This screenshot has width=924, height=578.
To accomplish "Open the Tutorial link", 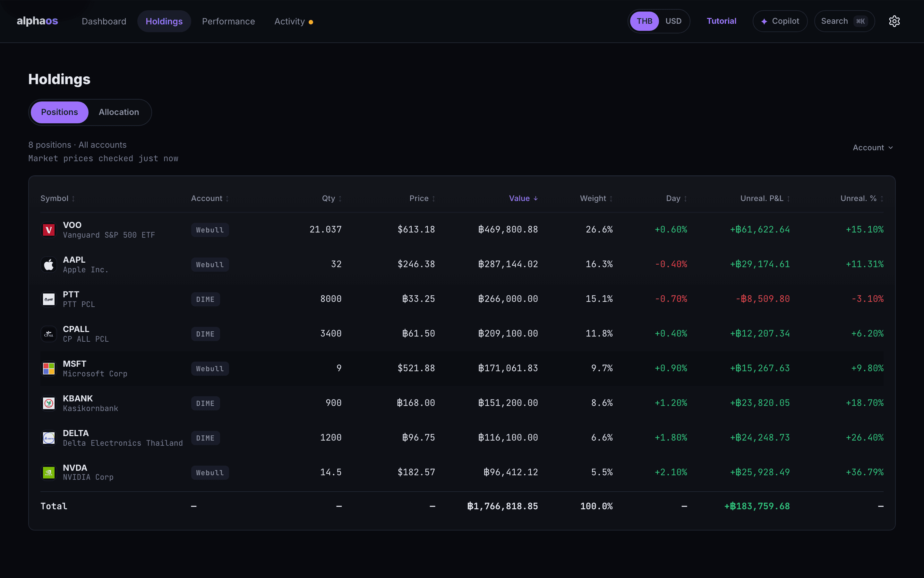I will click(721, 21).
